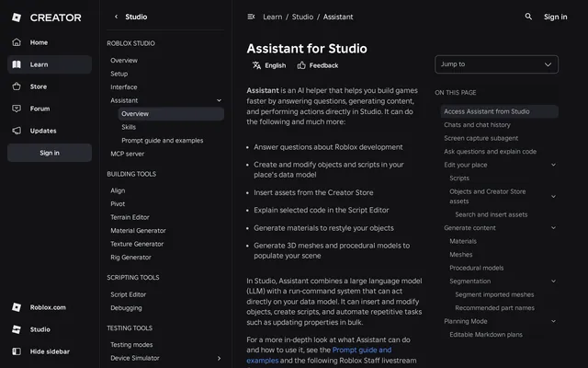Jump to Segment imported meshes
The height and width of the screenshot is (368, 588).
pyautogui.click(x=494, y=294)
